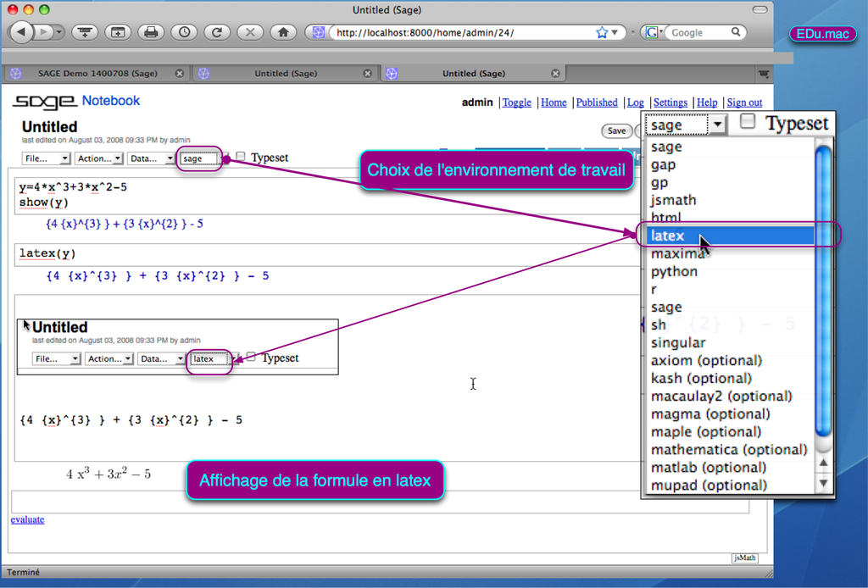The width and height of the screenshot is (868, 588).
Task: Select the active Untitled (Sage) tab
Action: 473,73
